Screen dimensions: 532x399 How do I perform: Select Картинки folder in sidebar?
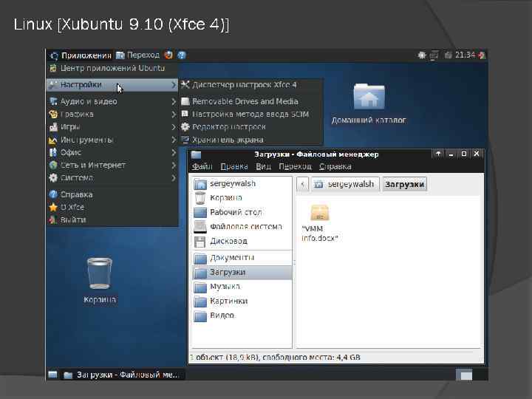pos(242,301)
